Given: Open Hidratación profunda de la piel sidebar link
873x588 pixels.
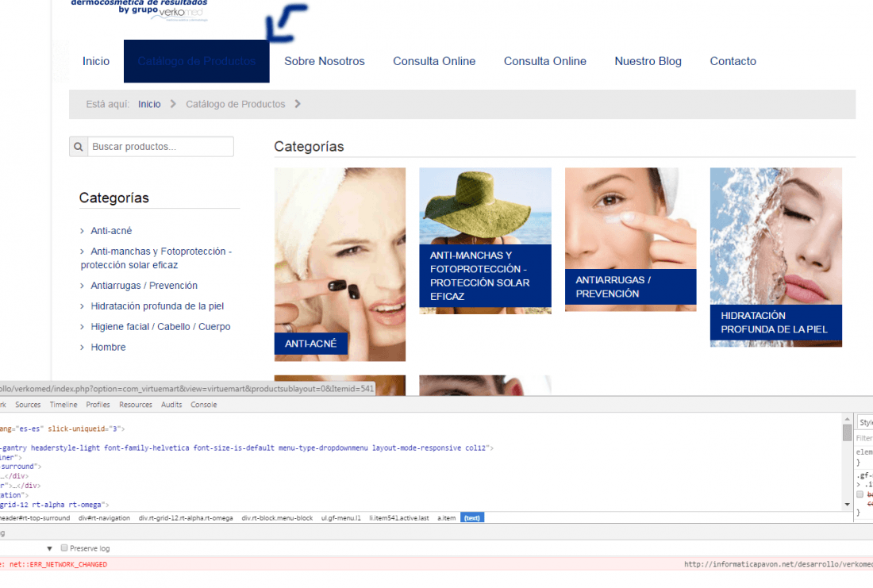Looking at the screenshot, I should [x=158, y=306].
